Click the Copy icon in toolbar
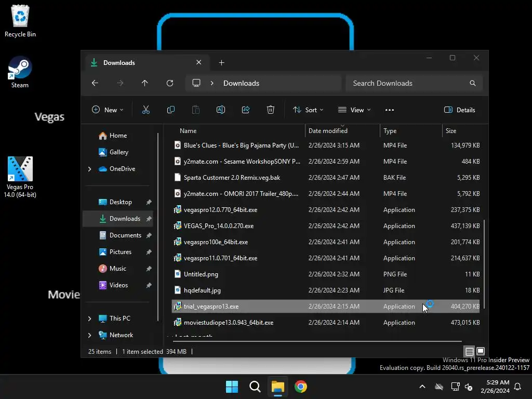The width and height of the screenshot is (532, 399). (x=170, y=110)
